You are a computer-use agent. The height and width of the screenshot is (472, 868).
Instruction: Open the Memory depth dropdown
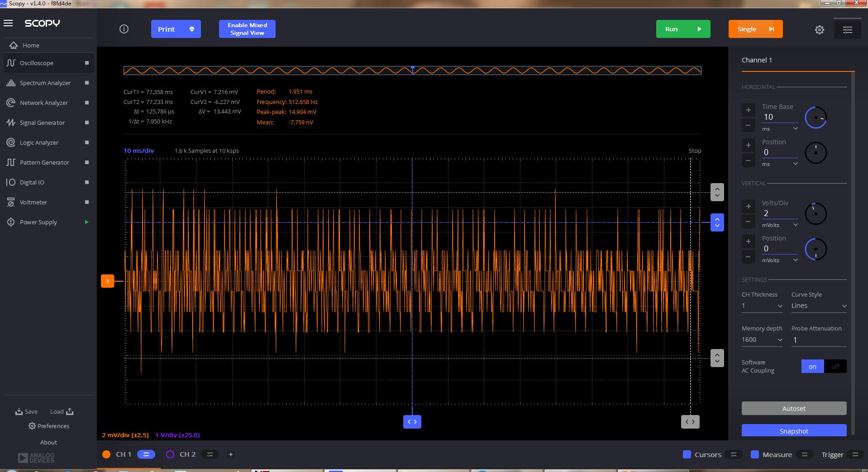point(762,340)
